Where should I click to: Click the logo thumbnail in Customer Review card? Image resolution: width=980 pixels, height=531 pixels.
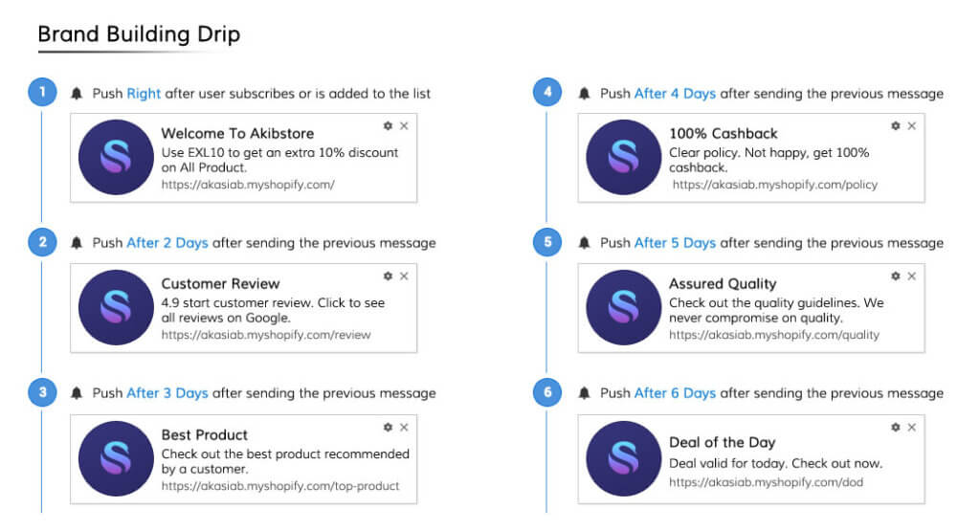tap(116, 307)
